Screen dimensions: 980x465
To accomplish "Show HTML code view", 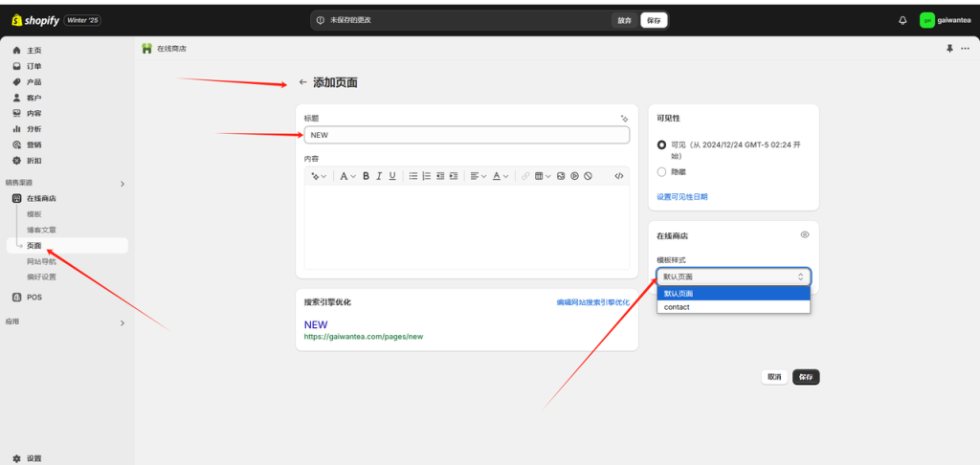I will pos(619,176).
